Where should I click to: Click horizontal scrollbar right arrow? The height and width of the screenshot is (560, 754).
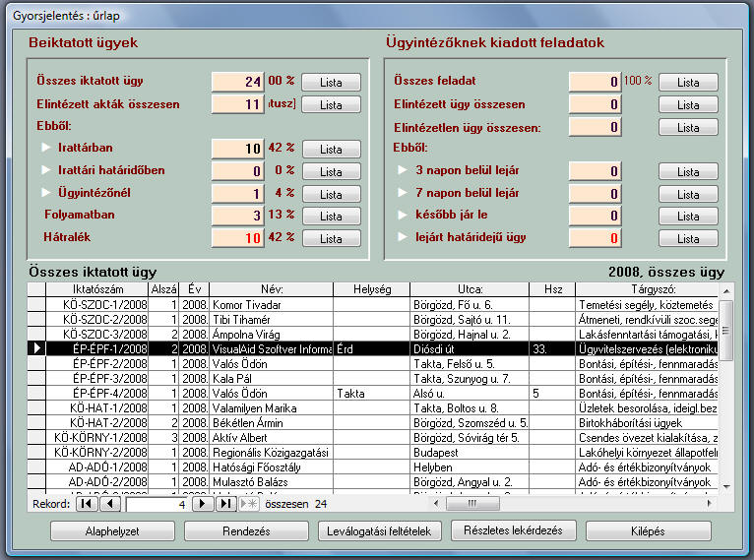tap(710, 503)
